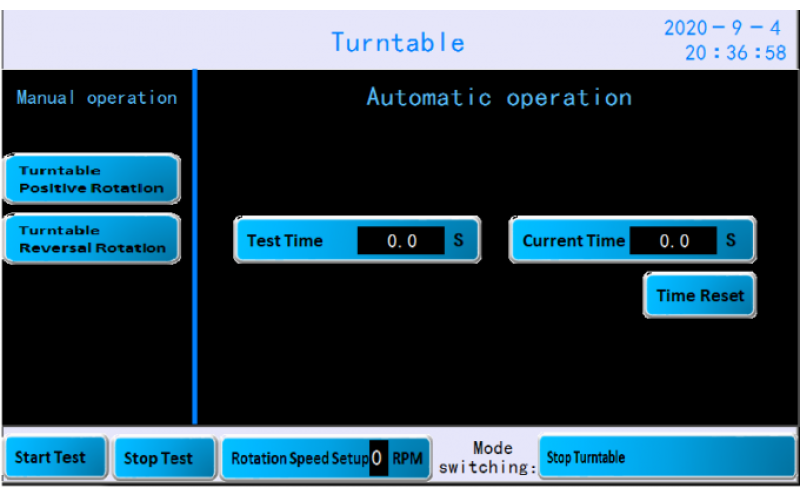800x500 pixels.
Task: Set the Rotation Speed Setup RPM value
Action: pos(378,458)
